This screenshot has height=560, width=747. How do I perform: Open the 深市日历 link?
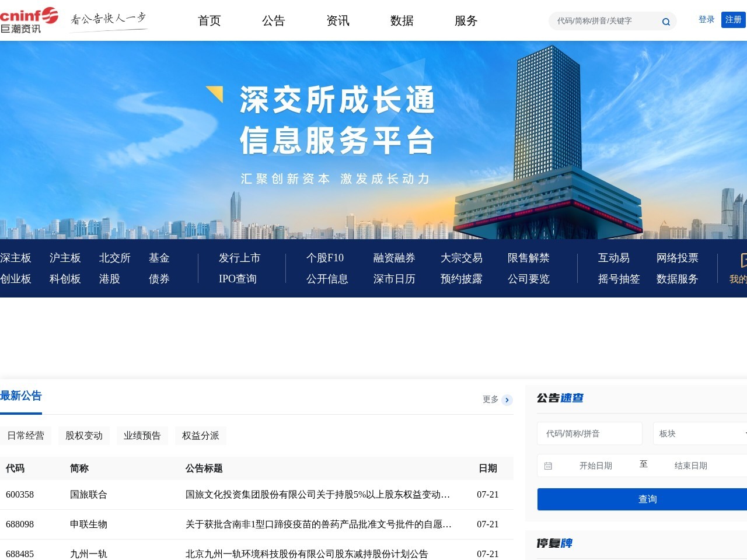pos(395,279)
